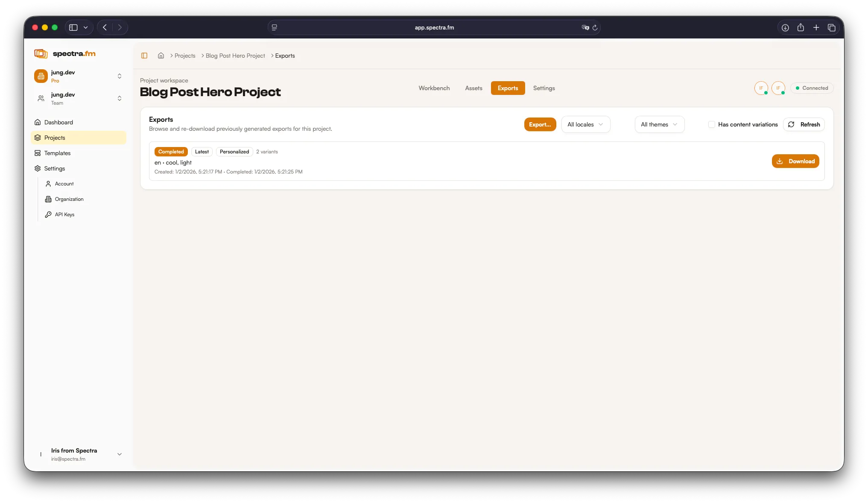Open the All themes dropdown
Image resolution: width=868 pixels, height=503 pixels.
tap(659, 124)
